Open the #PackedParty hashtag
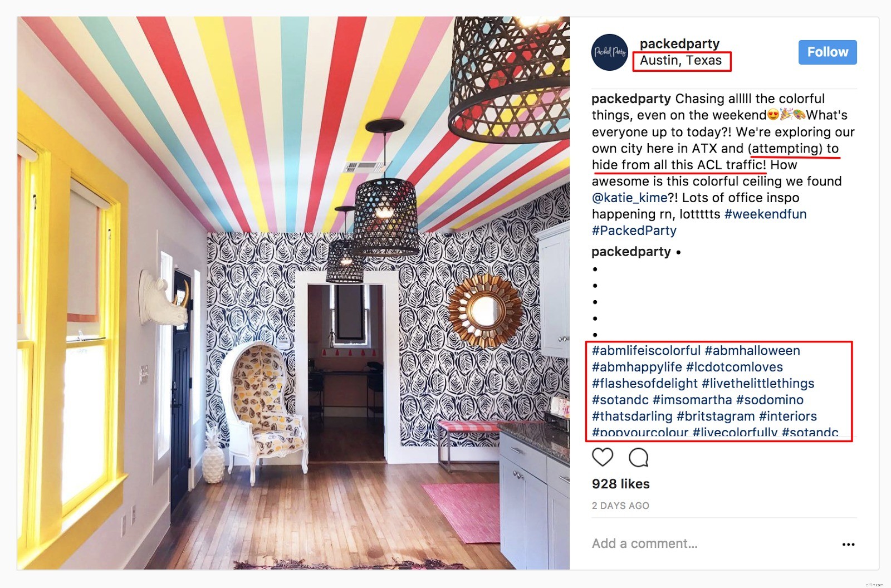This screenshot has height=588, width=891. click(634, 231)
